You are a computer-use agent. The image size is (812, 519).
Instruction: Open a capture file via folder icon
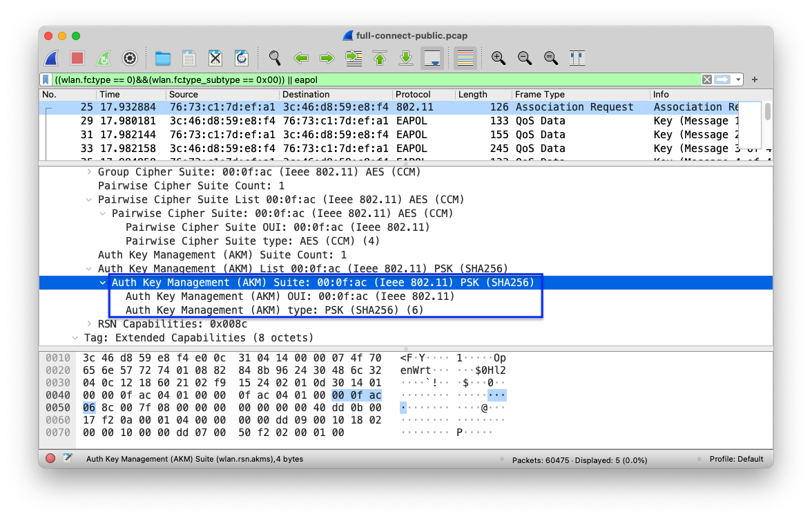point(163,59)
